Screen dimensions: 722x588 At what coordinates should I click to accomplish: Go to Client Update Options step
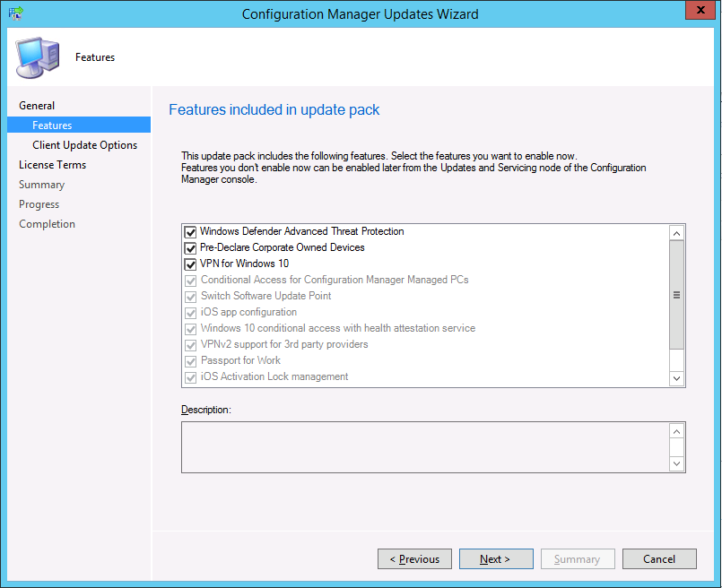[84, 145]
